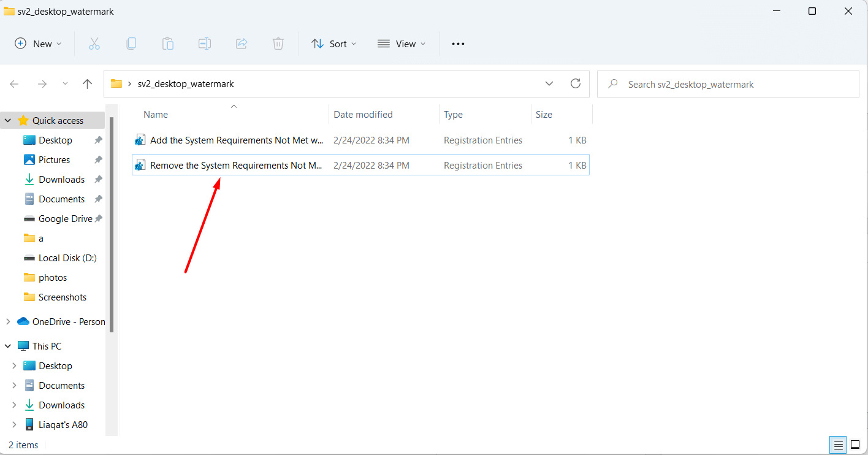The image size is (868, 455).
Task: Open the Sort options menu
Action: tap(334, 44)
